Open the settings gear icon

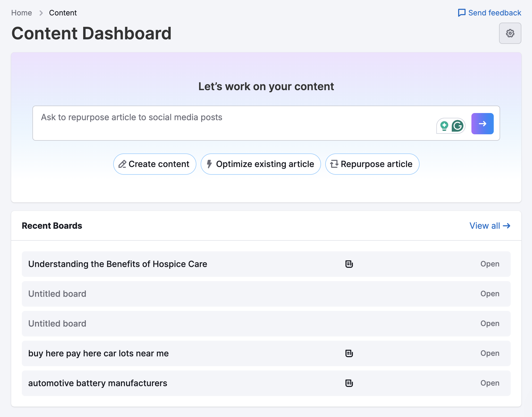click(510, 33)
